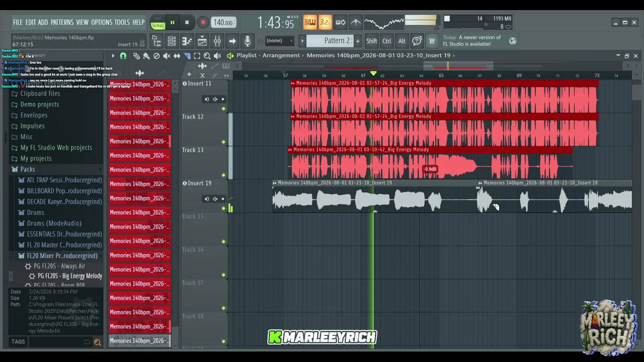Switch to PAT pattern mode
This screenshot has height=362, width=644.
[158, 19]
